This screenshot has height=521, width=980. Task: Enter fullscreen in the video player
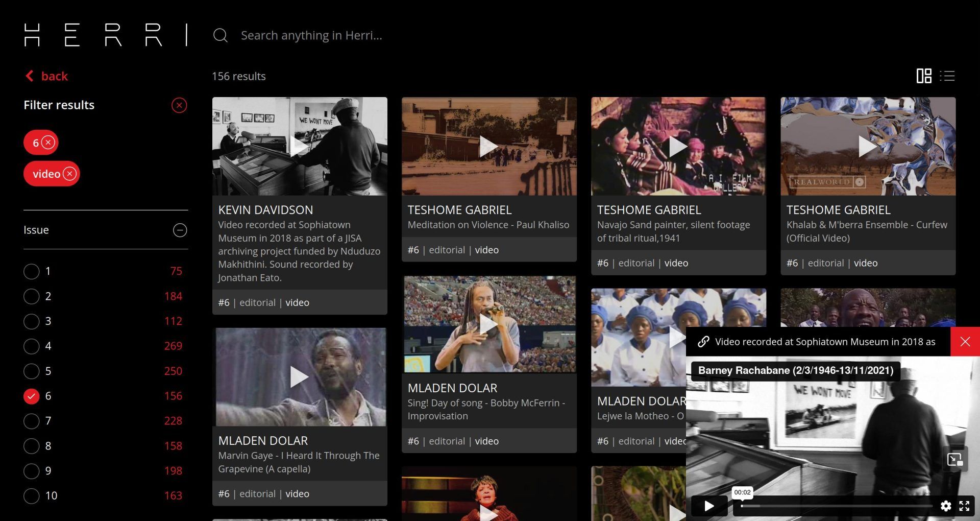click(x=964, y=506)
